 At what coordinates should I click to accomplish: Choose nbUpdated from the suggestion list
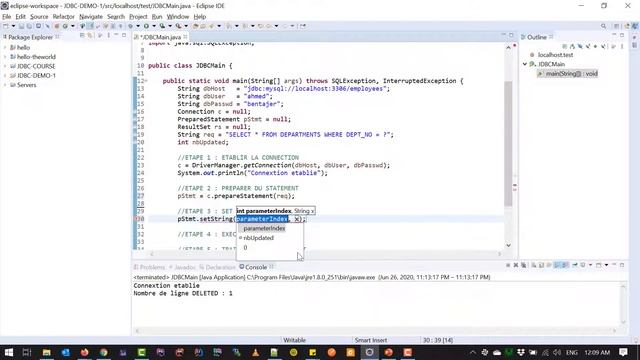click(x=258, y=238)
